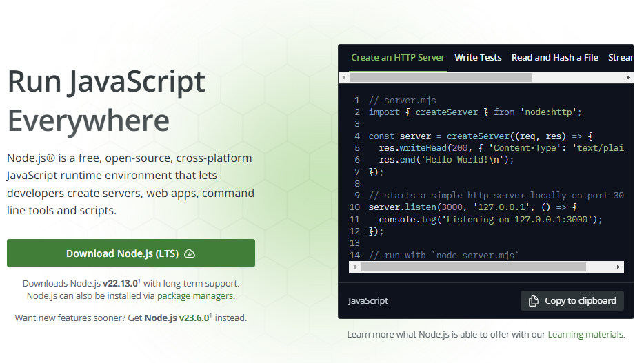Screen dimensions: 644x363
Task: Open the Learning materials link
Action: [585, 334]
